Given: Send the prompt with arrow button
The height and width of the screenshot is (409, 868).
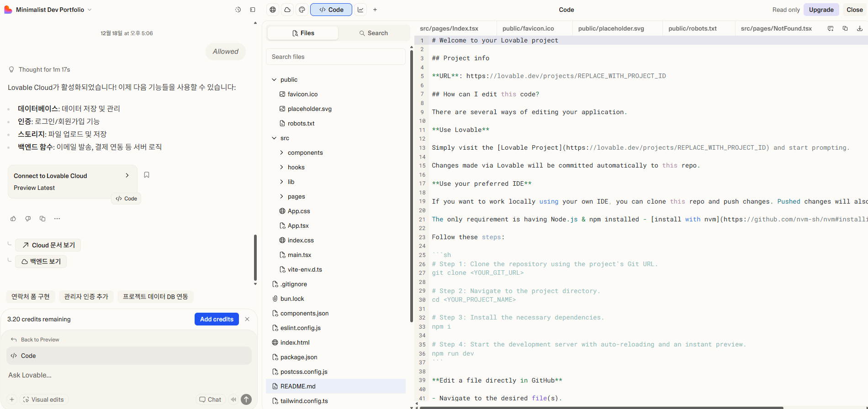Looking at the screenshot, I should coord(246,399).
